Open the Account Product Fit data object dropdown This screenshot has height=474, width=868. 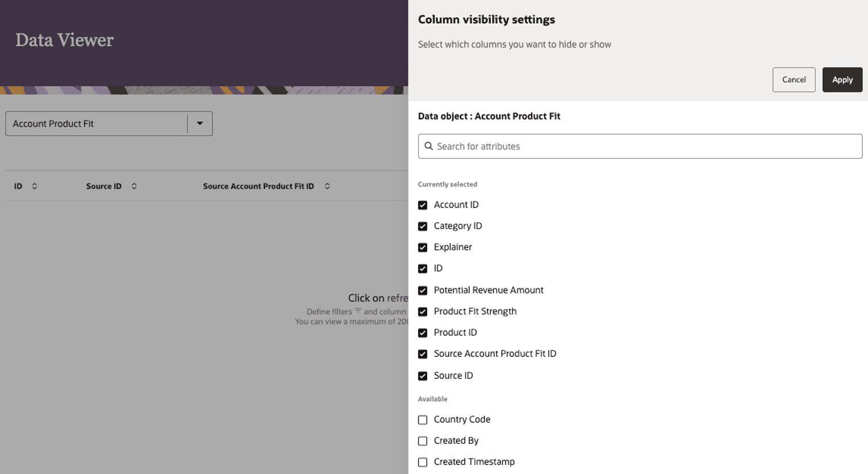pyautogui.click(x=200, y=123)
